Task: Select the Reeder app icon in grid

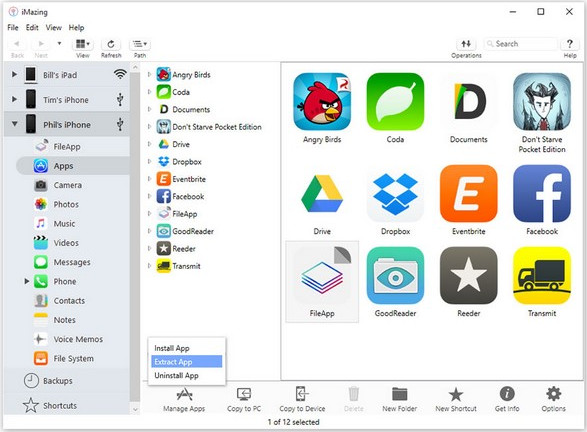Action: coord(469,276)
